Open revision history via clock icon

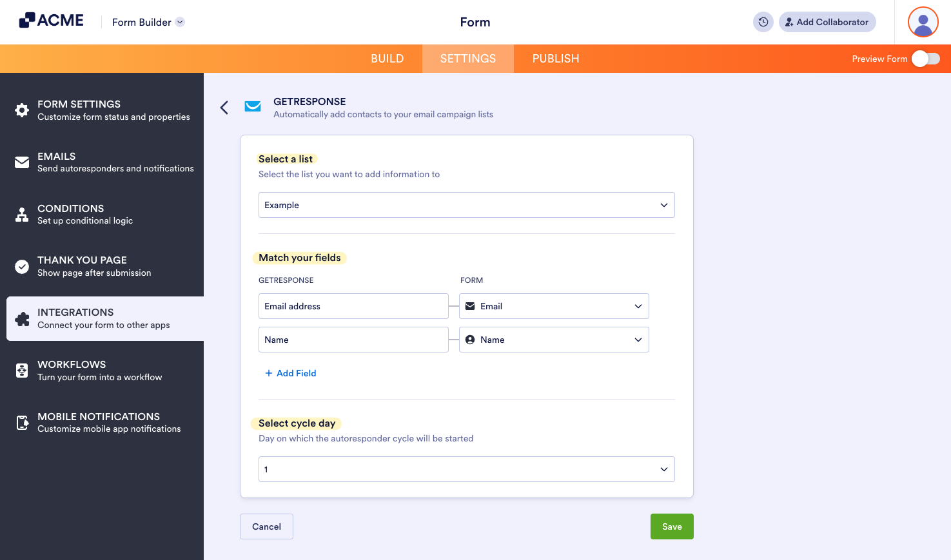(763, 21)
